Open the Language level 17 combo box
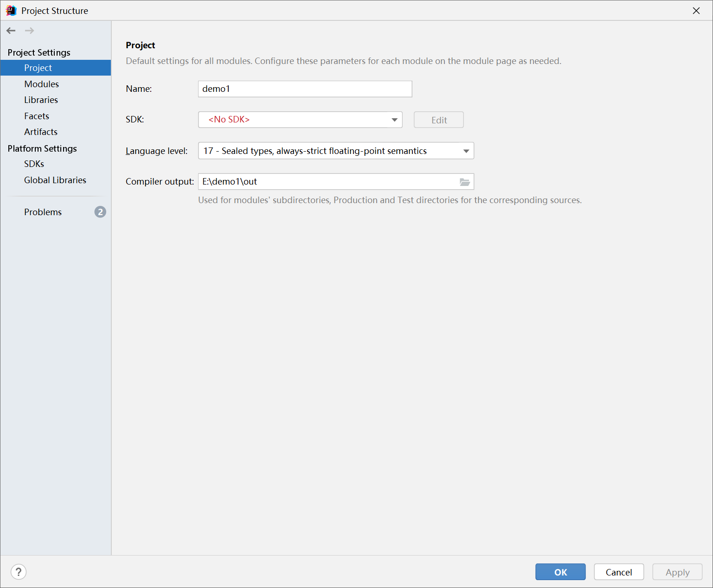Viewport: 713px width, 588px height. point(336,151)
